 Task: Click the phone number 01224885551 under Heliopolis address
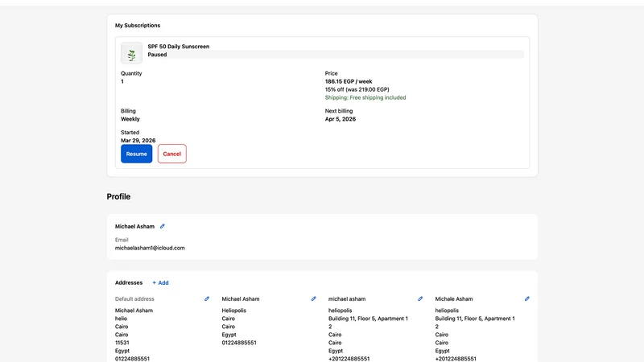pos(239,343)
